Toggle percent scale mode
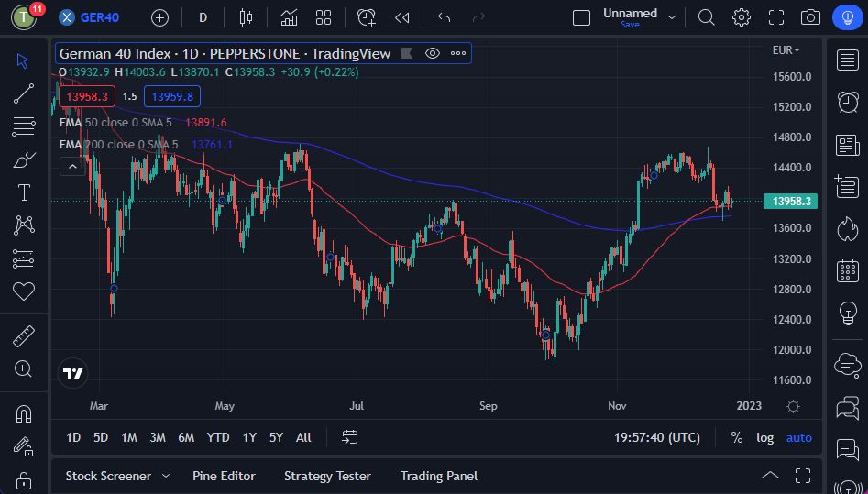This screenshot has width=868, height=494. [736, 437]
